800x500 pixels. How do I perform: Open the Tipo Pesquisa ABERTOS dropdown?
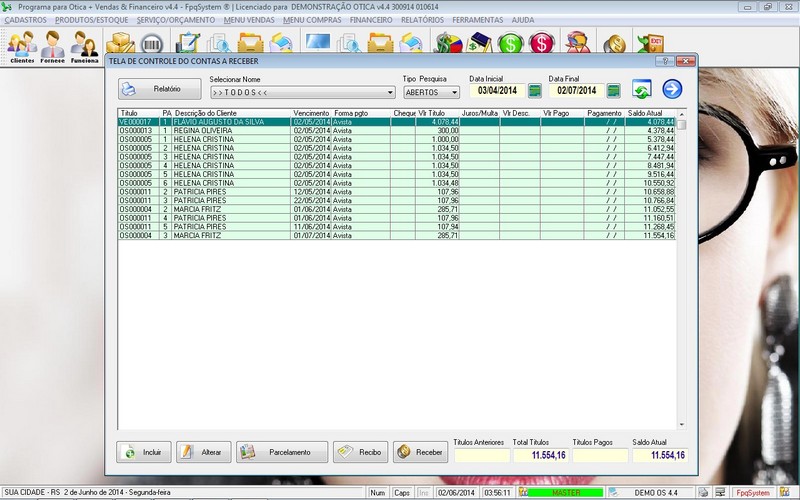click(x=455, y=92)
